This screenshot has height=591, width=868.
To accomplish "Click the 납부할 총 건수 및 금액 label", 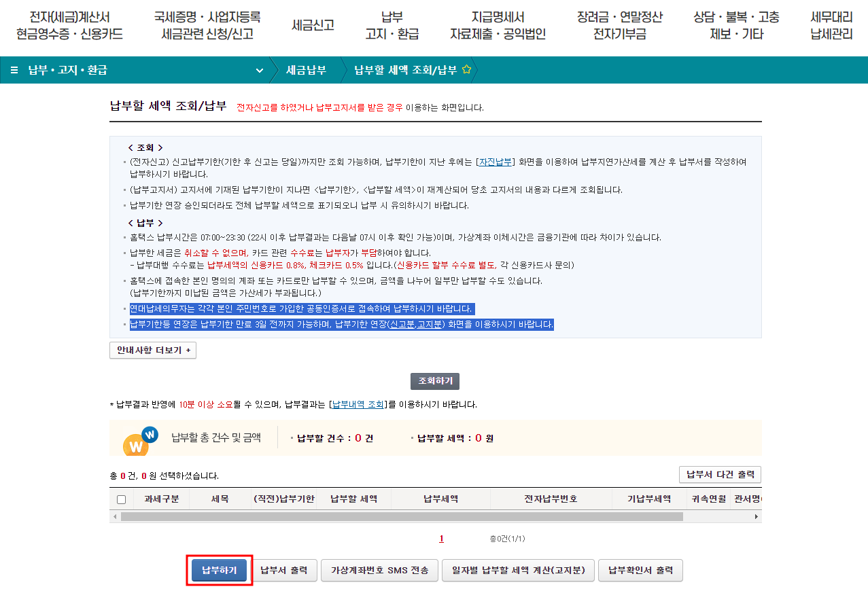I will pyautogui.click(x=216, y=438).
